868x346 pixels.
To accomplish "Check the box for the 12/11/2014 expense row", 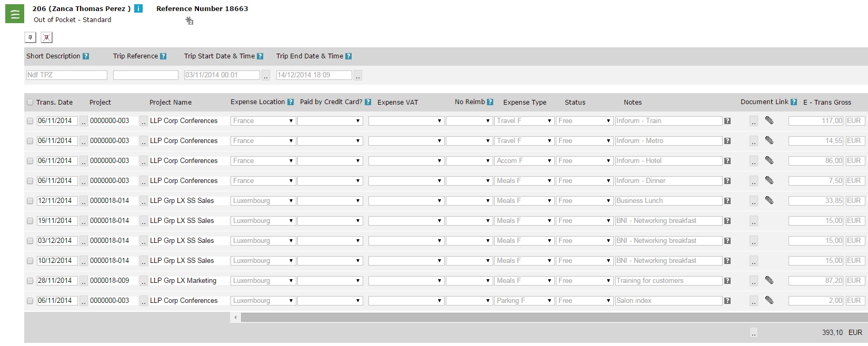I will click(x=30, y=201).
